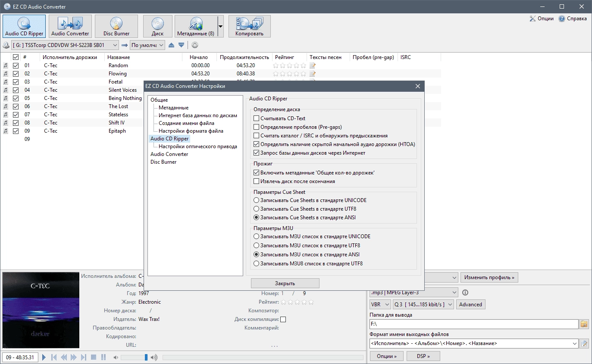
Task: Click the note icon for track 02 Flowing
Action: coord(6,74)
